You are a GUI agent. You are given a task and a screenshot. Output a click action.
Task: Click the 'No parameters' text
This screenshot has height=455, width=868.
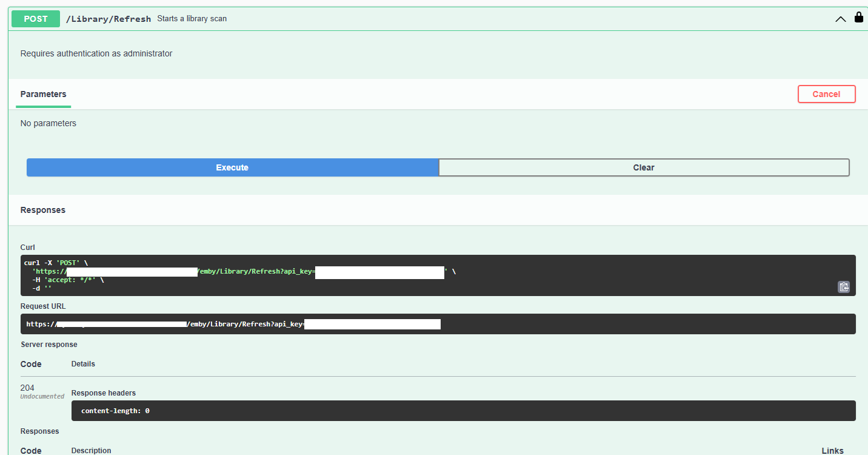(x=48, y=123)
